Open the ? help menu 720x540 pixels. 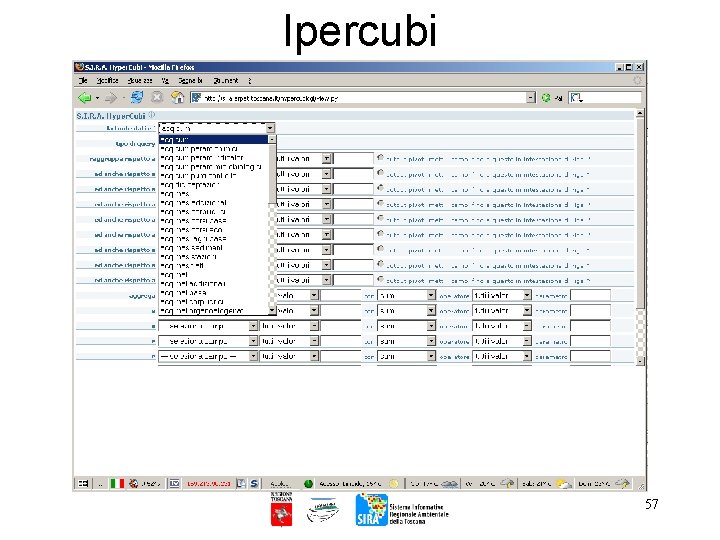pos(250,80)
